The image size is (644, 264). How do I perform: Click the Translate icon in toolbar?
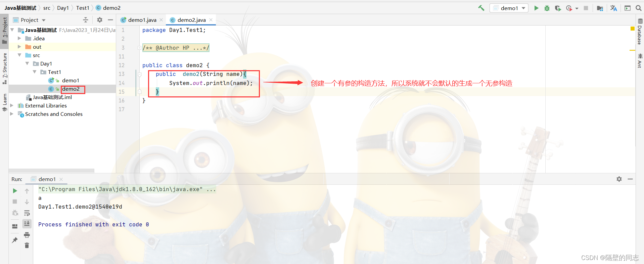click(x=613, y=8)
